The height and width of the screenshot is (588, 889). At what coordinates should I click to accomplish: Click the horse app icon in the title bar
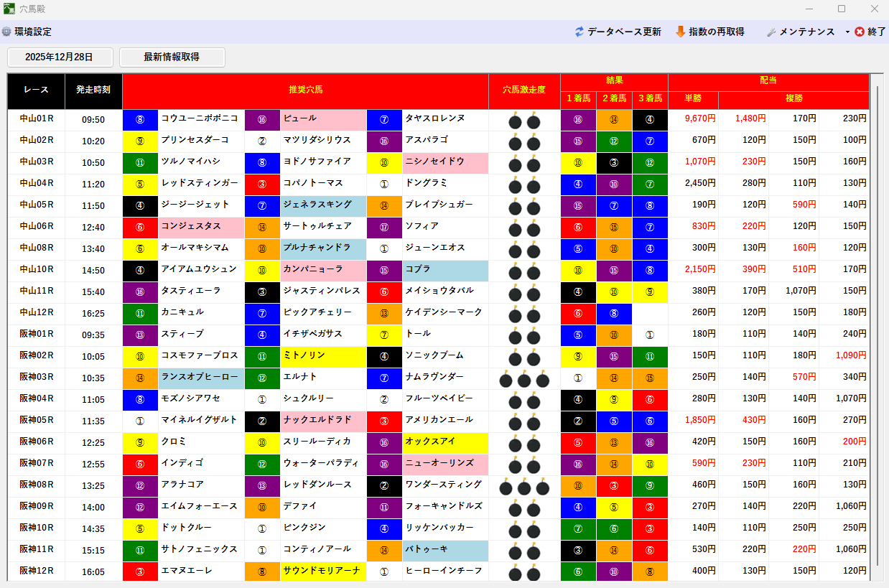click(10, 9)
